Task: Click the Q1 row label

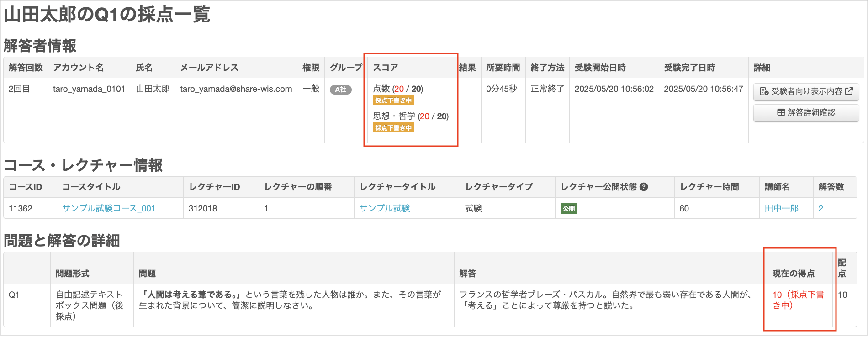Action: click(x=14, y=295)
